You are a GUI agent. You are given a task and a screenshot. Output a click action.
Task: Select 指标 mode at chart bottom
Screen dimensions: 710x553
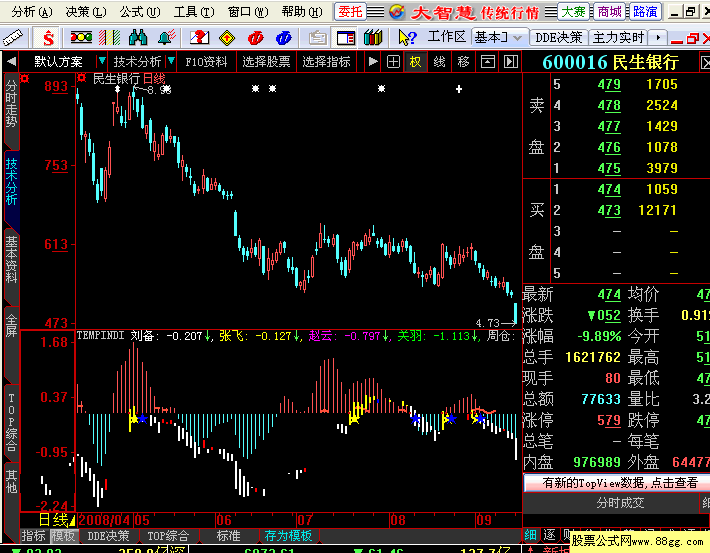(x=34, y=536)
